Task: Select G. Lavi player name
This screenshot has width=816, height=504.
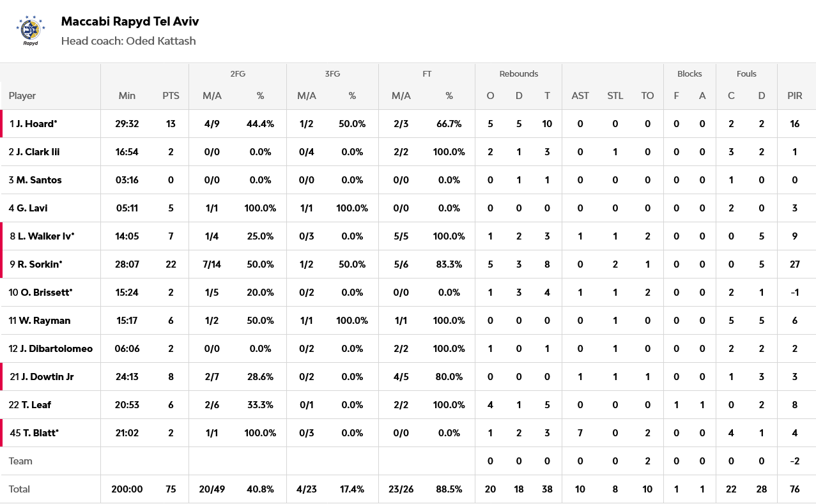Action: tap(32, 208)
